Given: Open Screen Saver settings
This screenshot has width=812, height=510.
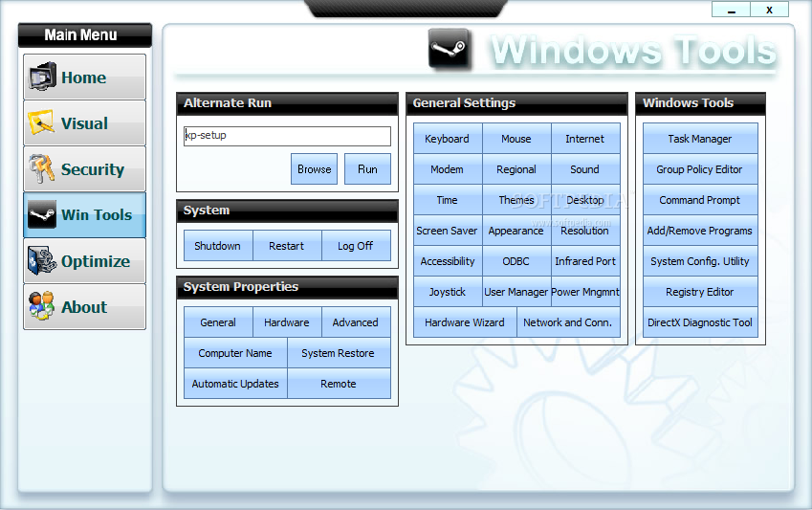Looking at the screenshot, I should (448, 230).
